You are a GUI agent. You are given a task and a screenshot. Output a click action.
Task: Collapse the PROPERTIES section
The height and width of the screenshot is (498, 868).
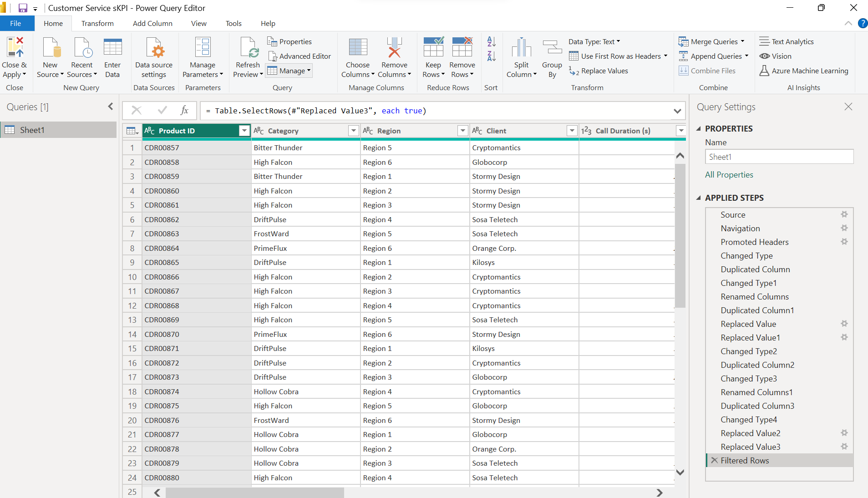(699, 129)
